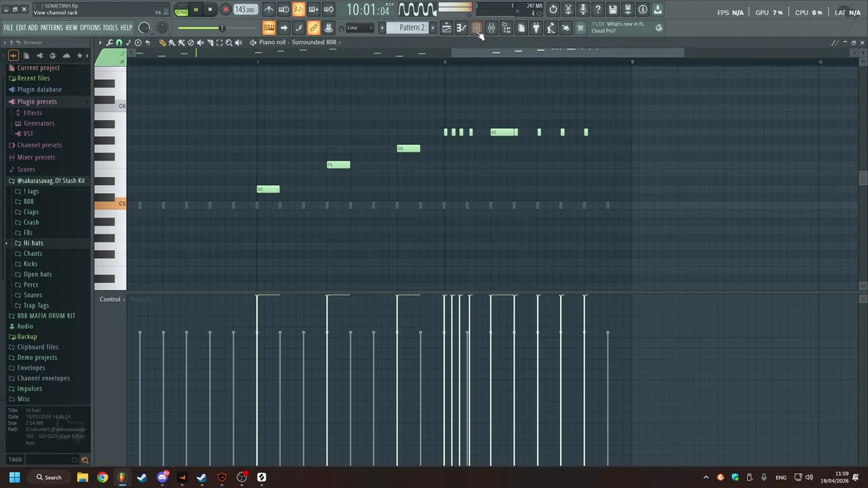Expand the Plugin presets folder
Image resolution: width=868 pixels, height=488 pixels.
(x=37, y=102)
